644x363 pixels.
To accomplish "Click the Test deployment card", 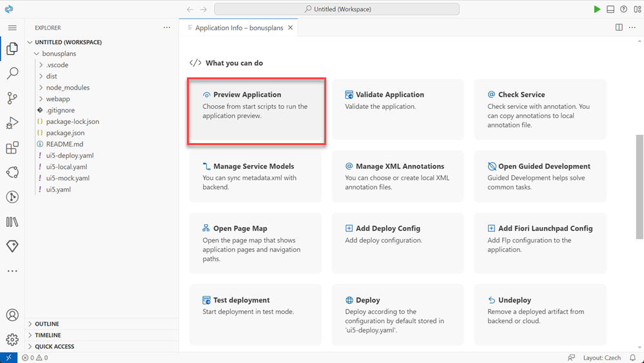I will [255, 315].
